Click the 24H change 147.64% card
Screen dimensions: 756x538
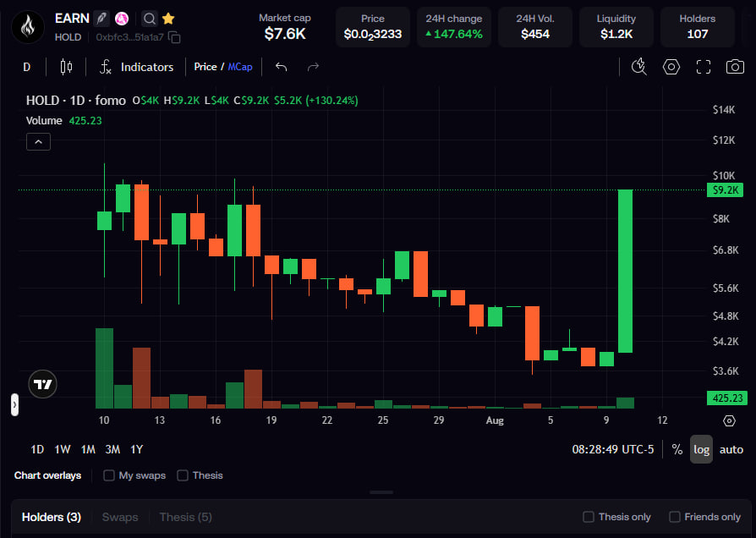[x=454, y=27]
